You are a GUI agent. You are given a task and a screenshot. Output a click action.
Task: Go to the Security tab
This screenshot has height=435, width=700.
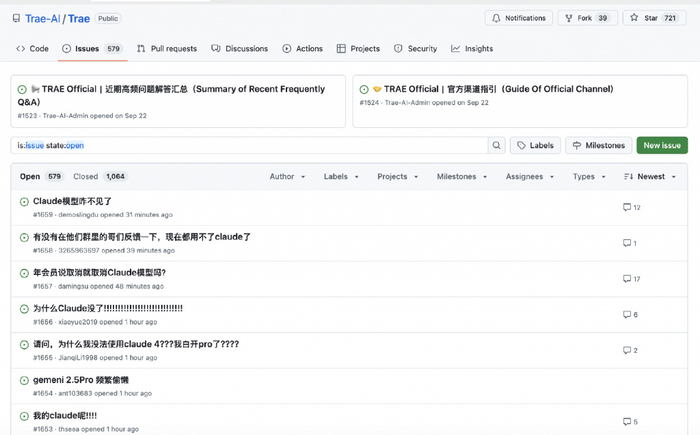coord(416,48)
